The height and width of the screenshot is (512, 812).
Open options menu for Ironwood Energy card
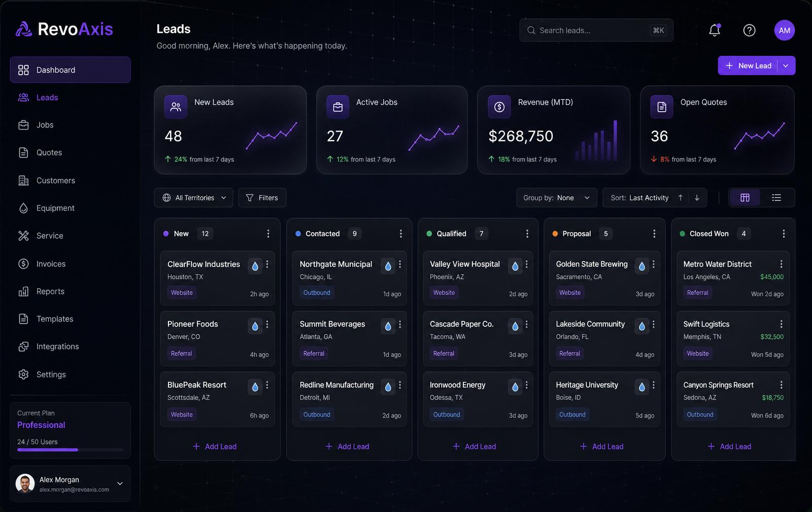point(526,385)
